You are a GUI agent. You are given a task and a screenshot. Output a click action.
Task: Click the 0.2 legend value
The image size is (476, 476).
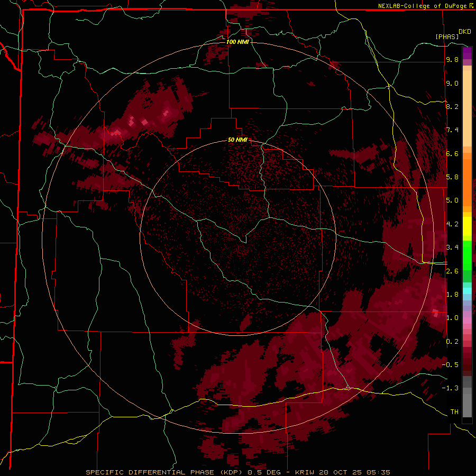tap(452, 342)
